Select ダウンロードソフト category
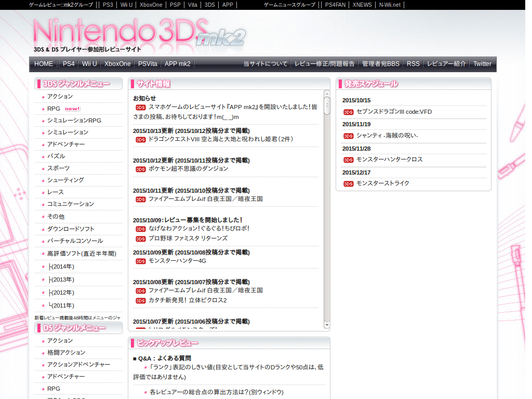Viewport: 532px width, 399px height. (x=71, y=229)
